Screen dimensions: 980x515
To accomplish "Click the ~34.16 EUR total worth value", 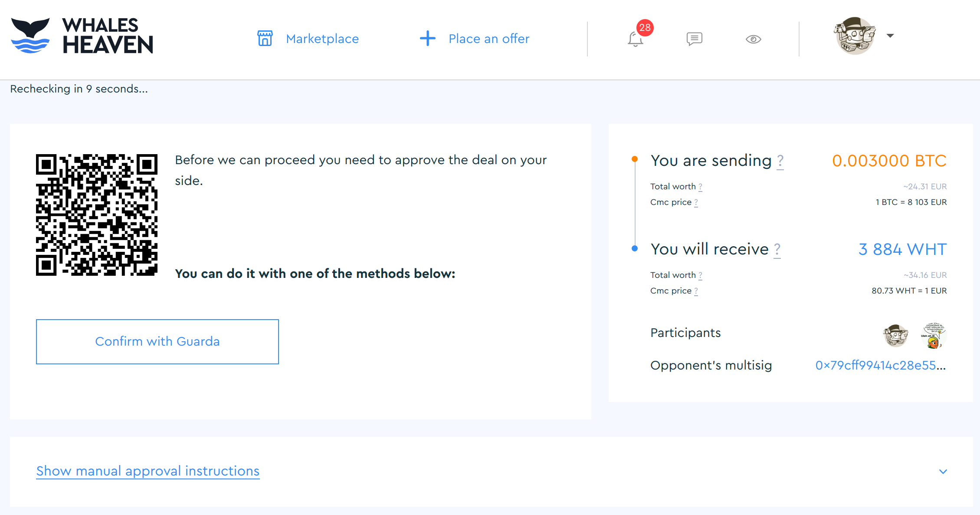I will [x=925, y=275].
